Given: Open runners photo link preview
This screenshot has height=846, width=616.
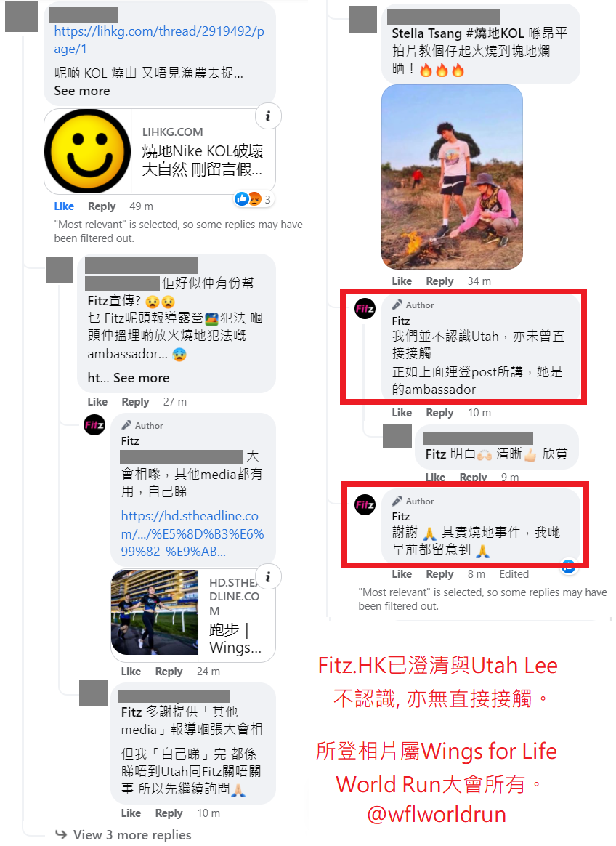Looking at the screenshot, I should [155, 613].
